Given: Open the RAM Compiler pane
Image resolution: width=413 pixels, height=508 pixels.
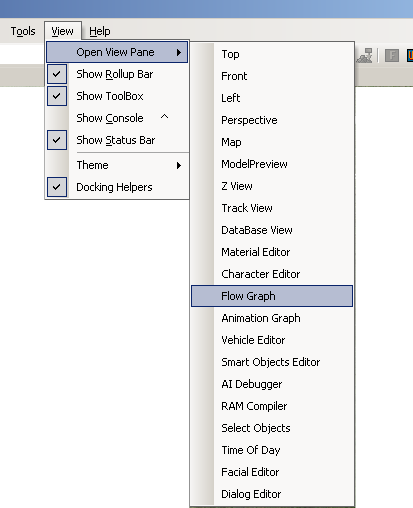Looking at the screenshot, I should 272,406.
